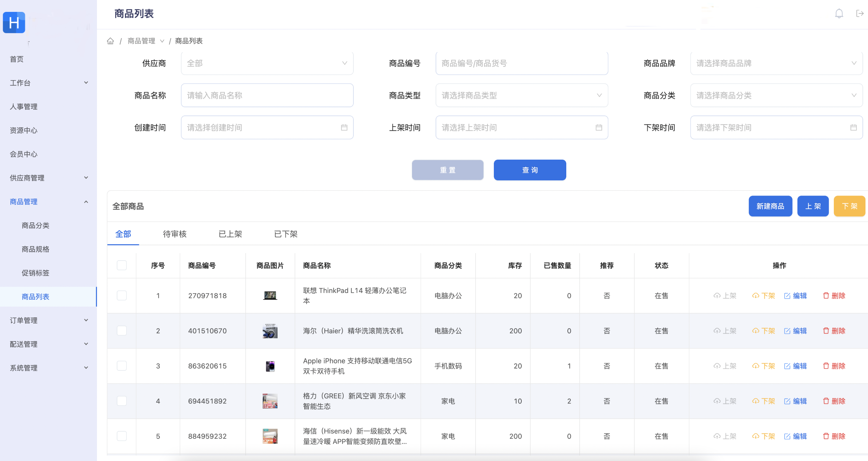This screenshot has height=461, width=868.
Task: Click 下架 for 格力 GREE row
Action: click(764, 401)
